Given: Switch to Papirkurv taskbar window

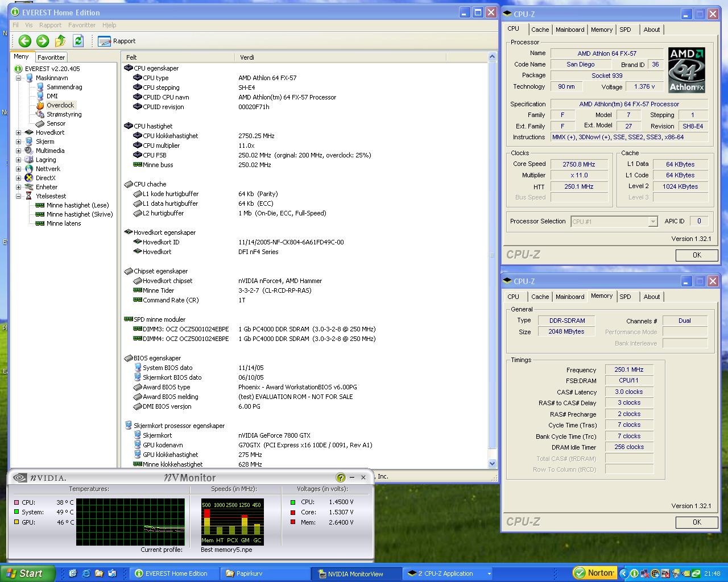Looking at the screenshot, I should pyautogui.click(x=266, y=573).
